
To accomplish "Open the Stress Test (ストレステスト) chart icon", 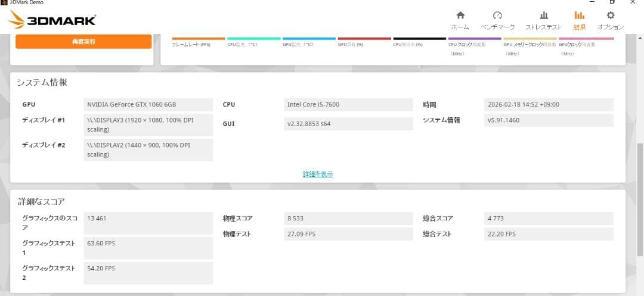I will point(544,15).
